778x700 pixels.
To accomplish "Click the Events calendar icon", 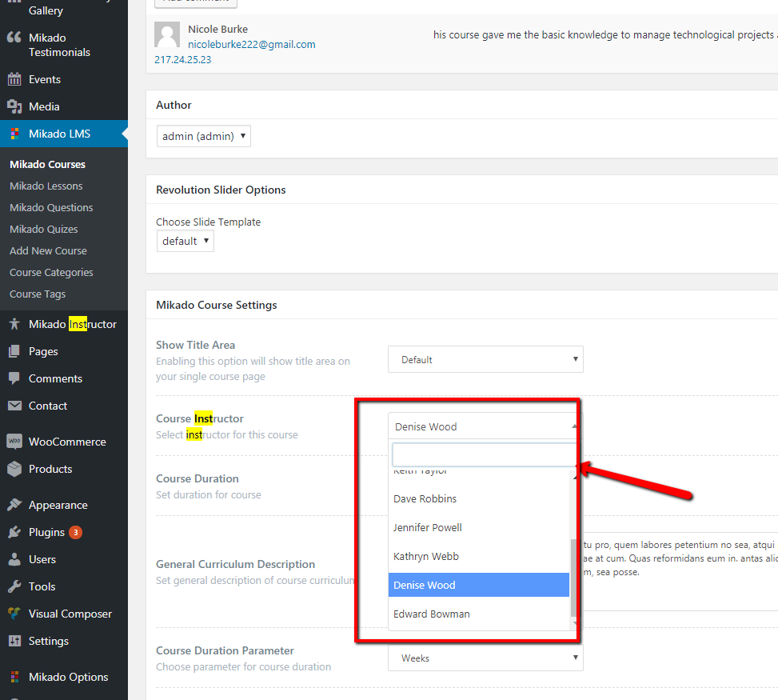I will 14,79.
